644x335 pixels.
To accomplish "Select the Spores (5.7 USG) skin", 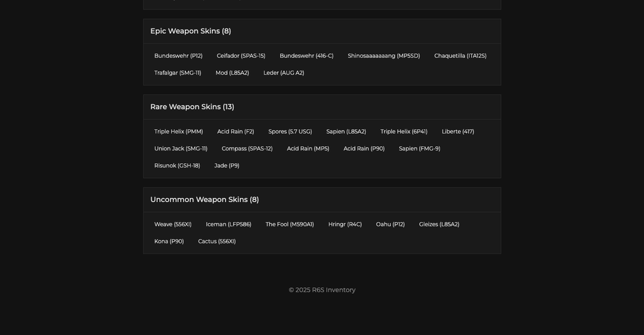I will click(x=290, y=132).
